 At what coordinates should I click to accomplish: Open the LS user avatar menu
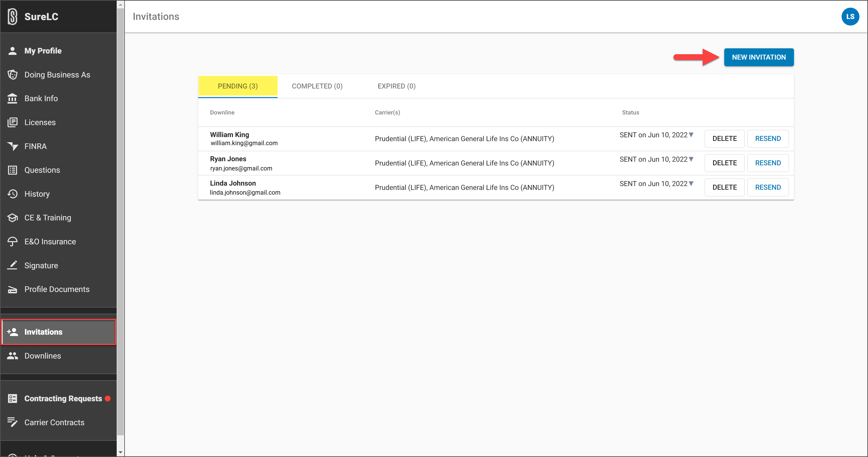click(850, 16)
